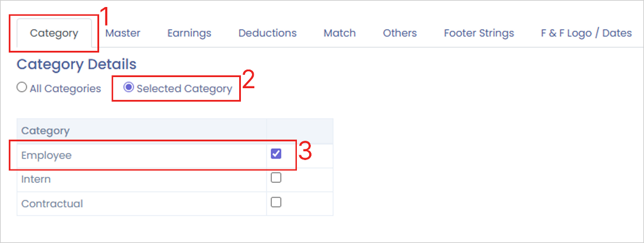Click the Category column header
Screen dimensions: 644x243
[45, 131]
